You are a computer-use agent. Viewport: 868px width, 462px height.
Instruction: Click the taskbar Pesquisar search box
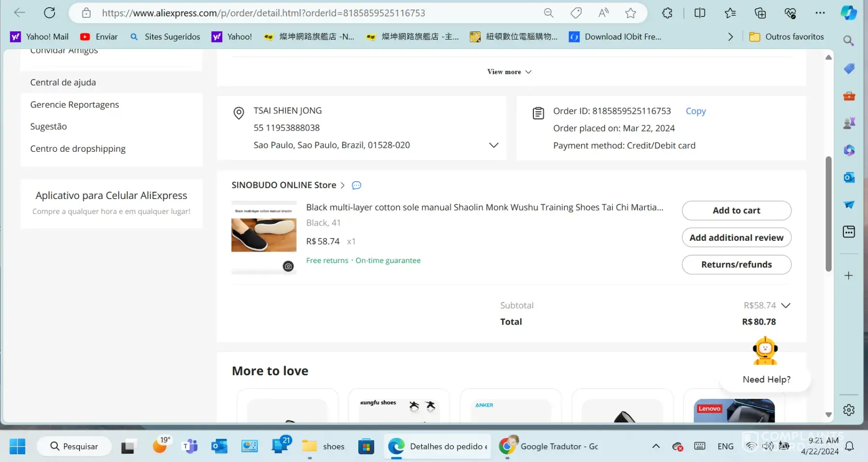(x=74, y=447)
